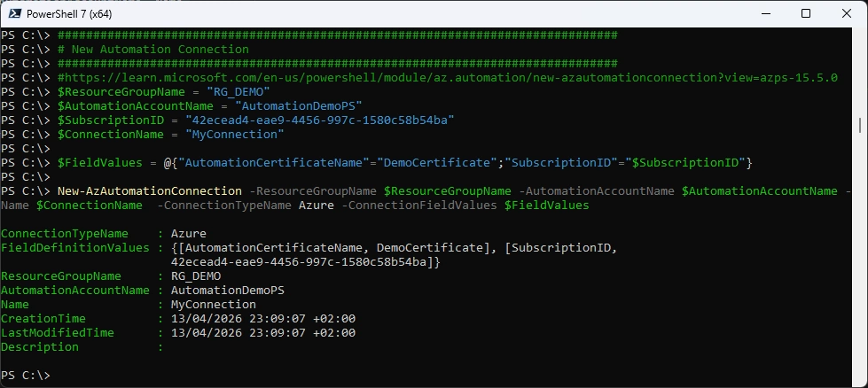Click the "MyConnection" string in the assignment
The height and width of the screenshot is (388, 868).
(x=237, y=135)
